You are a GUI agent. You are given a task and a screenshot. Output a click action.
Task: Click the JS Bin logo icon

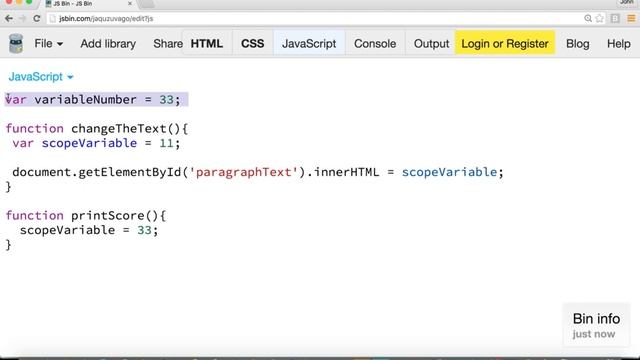pyautogui.click(x=16, y=43)
